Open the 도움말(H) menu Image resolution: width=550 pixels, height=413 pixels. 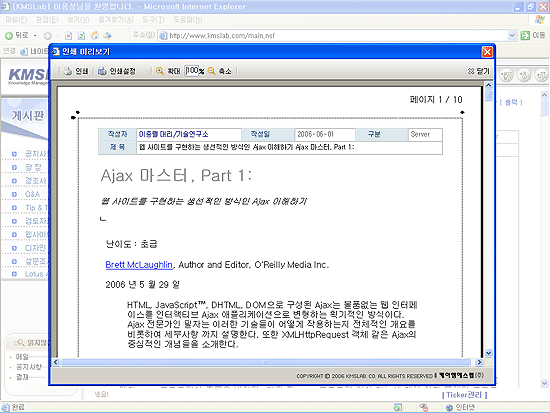[188, 20]
